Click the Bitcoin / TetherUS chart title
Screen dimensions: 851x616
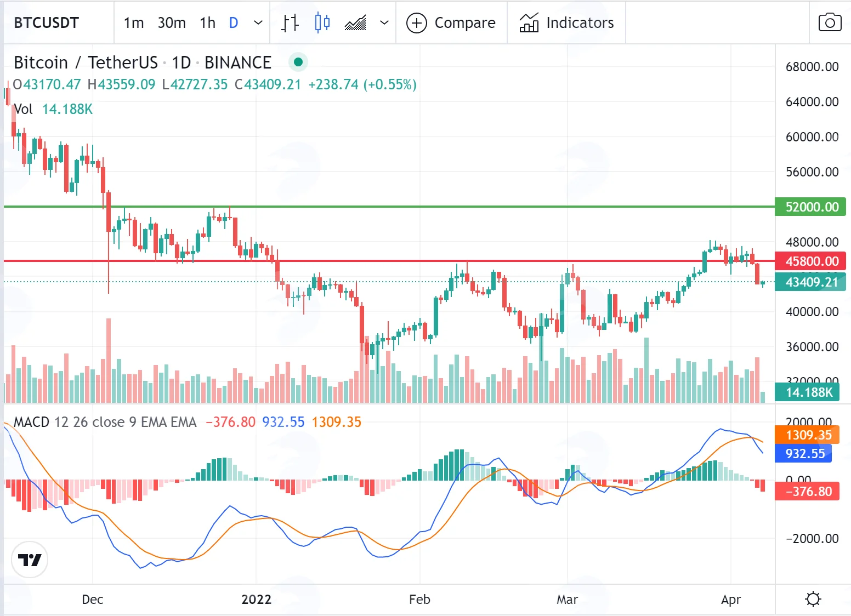143,62
